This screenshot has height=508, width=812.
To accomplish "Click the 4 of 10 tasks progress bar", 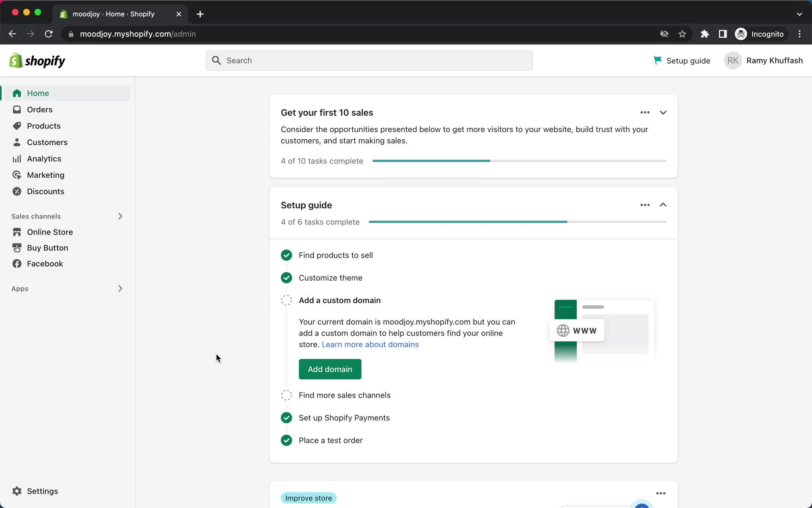I will [x=519, y=161].
